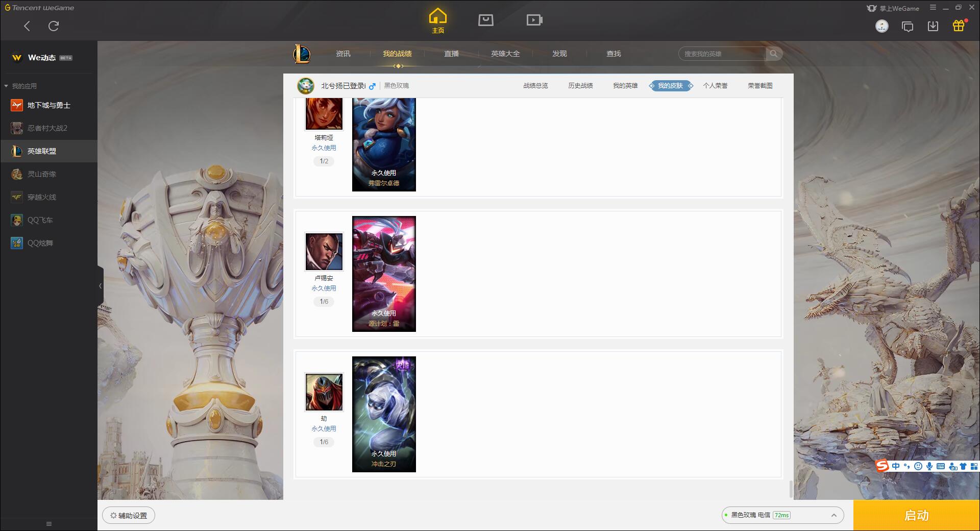
Task: Select 英雄联盟 game
Action: pos(48,151)
